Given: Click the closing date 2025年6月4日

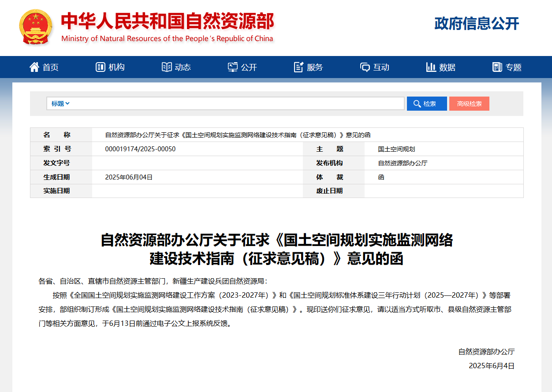Looking at the screenshot, I should (x=492, y=366).
